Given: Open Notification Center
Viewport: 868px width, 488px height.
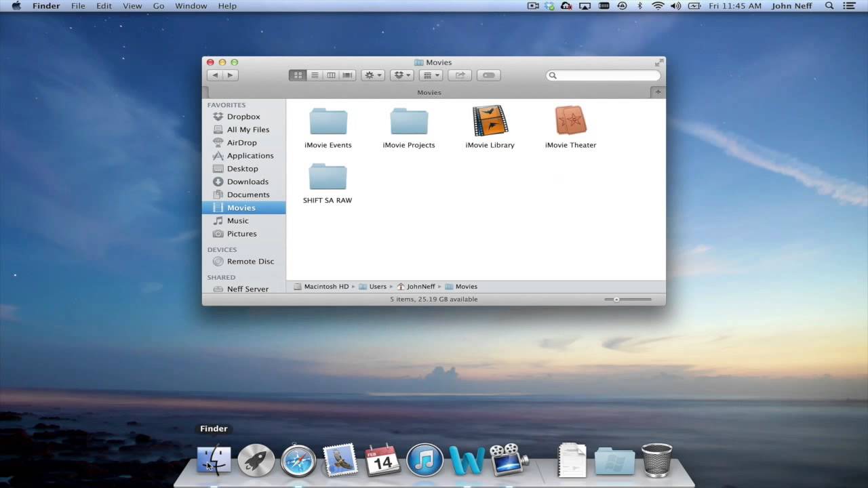Looking at the screenshot, I should click(850, 6).
